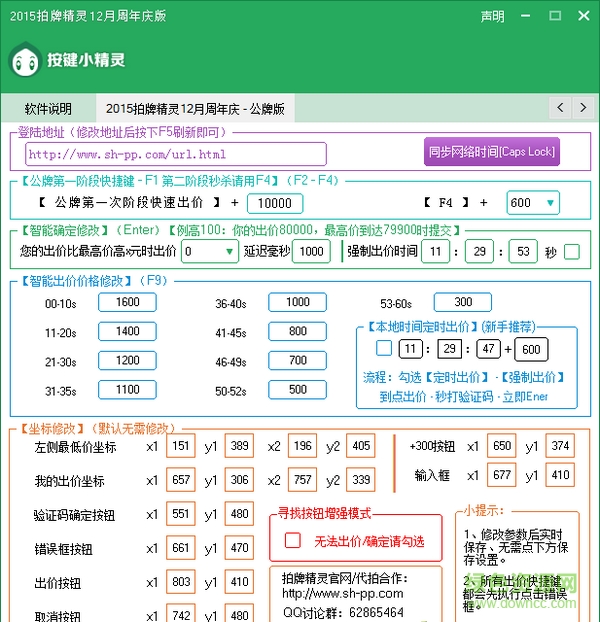Click the 登陆地址 URL input field
The width and height of the screenshot is (600, 622).
pos(175,154)
